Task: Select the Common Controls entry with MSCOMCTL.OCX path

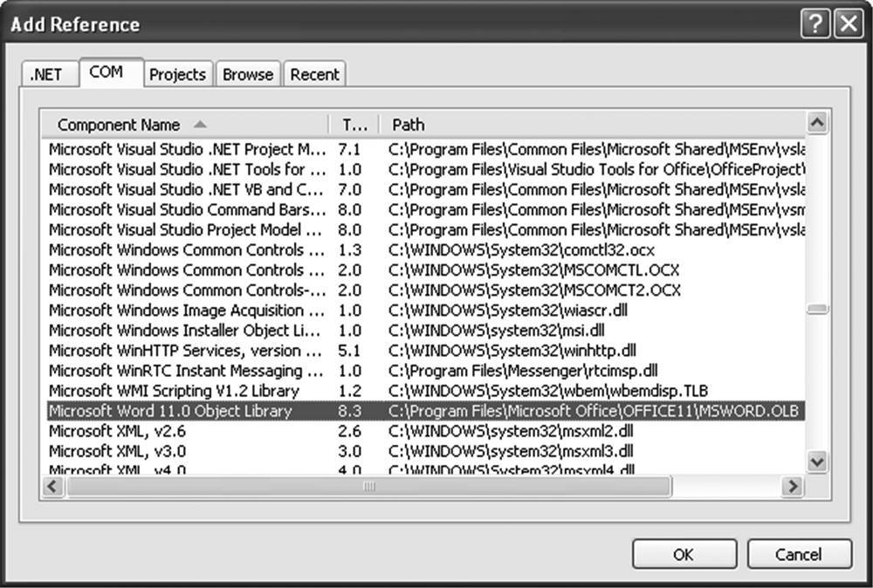Action: (x=426, y=270)
